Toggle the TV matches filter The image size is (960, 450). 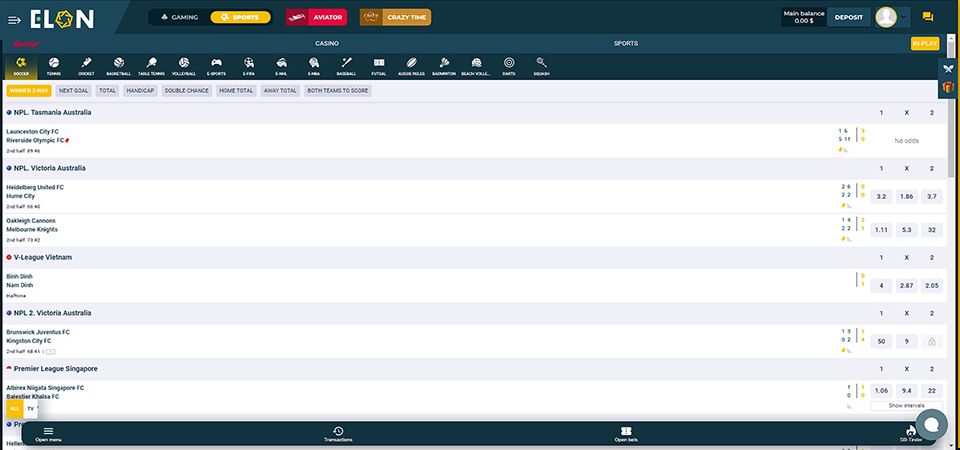pyautogui.click(x=31, y=408)
